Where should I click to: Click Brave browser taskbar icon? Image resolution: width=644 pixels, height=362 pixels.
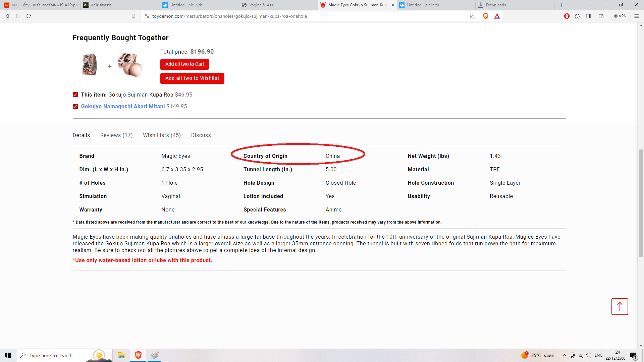tap(138, 355)
